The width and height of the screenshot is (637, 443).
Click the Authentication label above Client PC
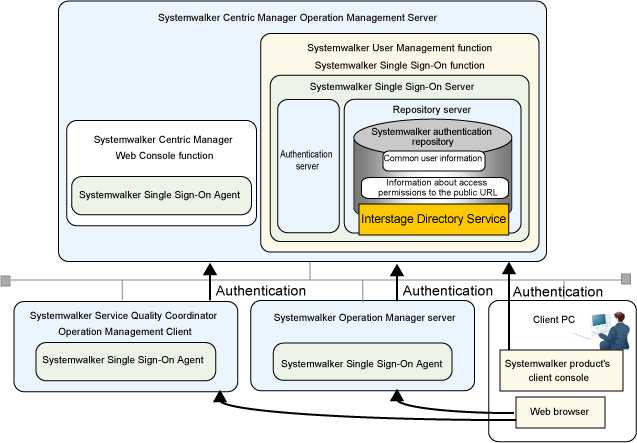[x=557, y=292]
